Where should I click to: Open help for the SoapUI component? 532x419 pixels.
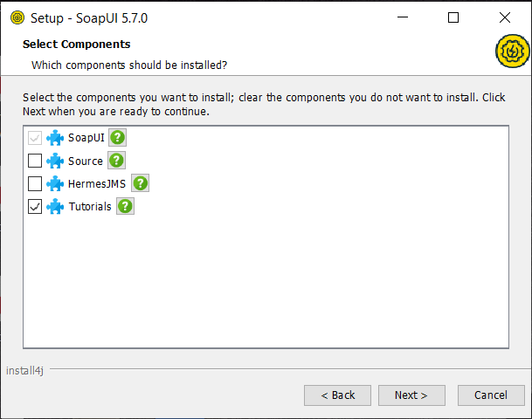tap(117, 138)
